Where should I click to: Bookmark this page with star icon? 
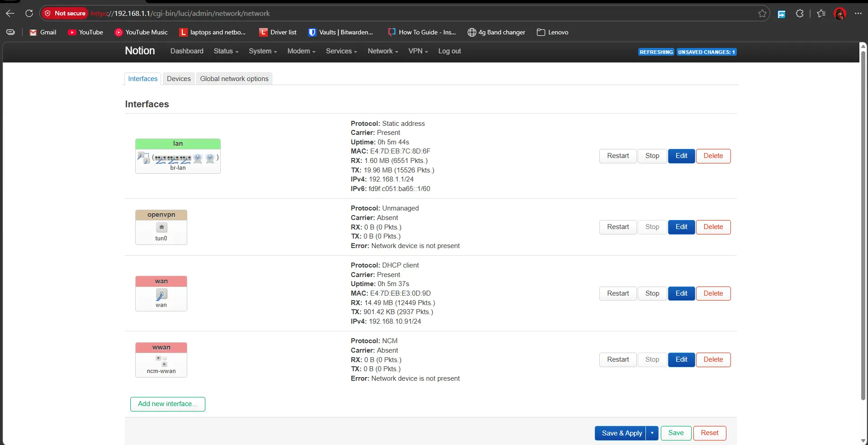[x=762, y=14]
